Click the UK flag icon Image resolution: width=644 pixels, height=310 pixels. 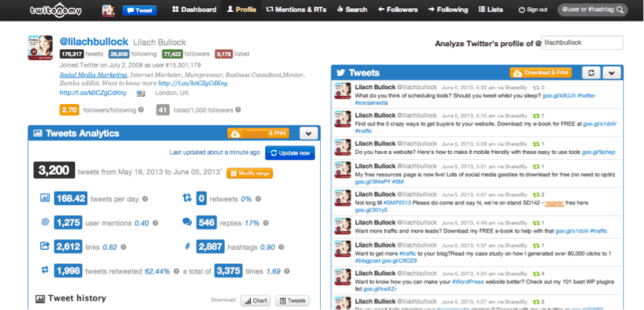pos(141,93)
